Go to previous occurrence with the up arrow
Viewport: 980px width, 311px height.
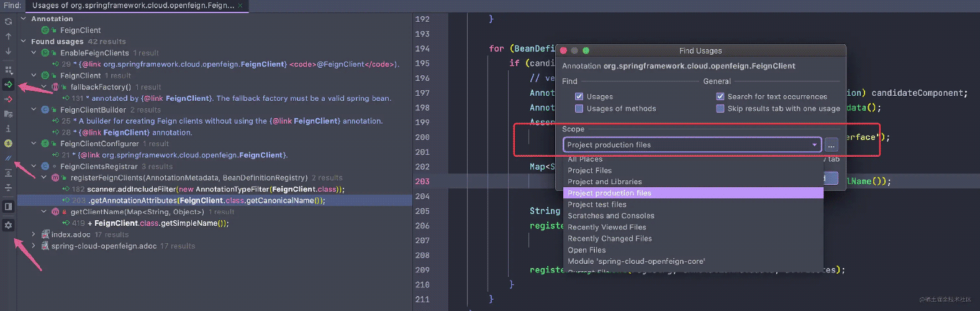pos(8,36)
